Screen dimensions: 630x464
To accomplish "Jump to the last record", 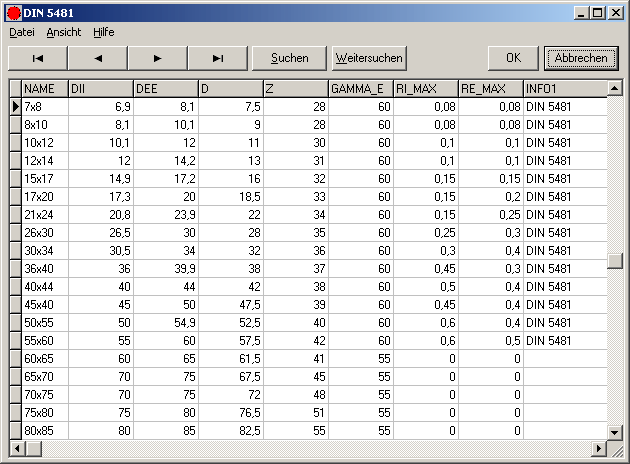I will [x=218, y=58].
